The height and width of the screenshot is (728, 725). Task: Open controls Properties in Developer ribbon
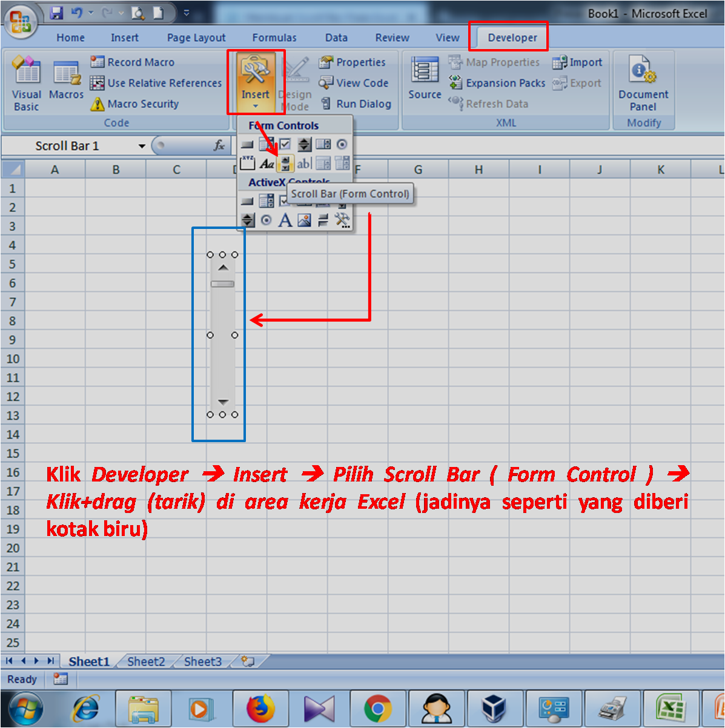pyautogui.click(x=353, y=62)
